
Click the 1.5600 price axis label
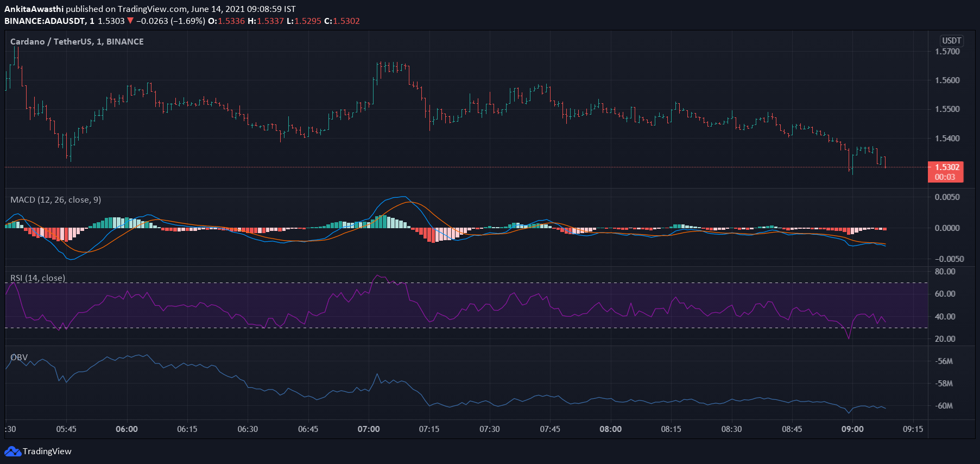[x=947, y=80]
